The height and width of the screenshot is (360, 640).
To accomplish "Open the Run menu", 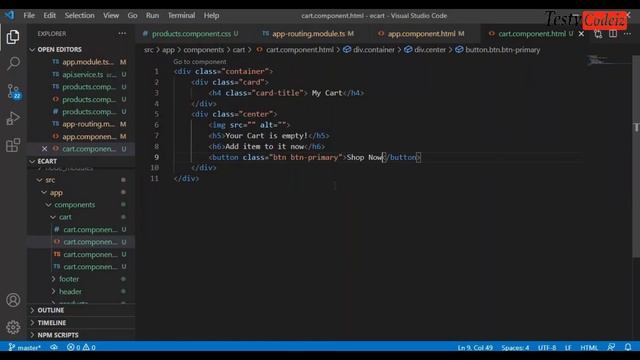I will (152, 16).
